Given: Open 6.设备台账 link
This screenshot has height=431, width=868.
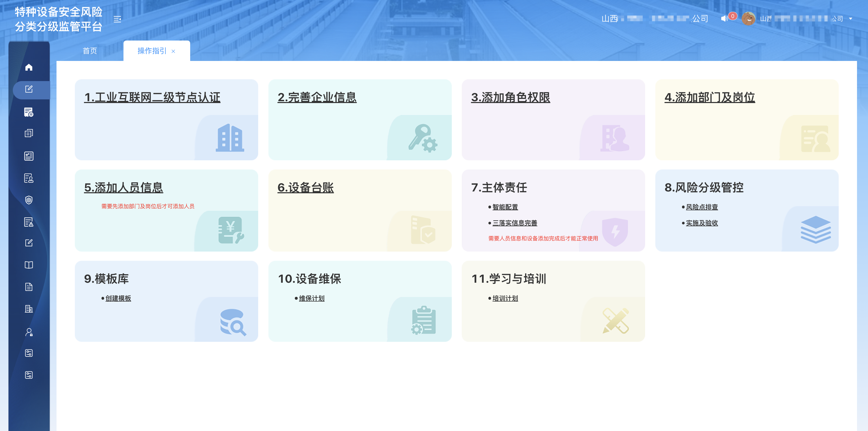Looking at the screenshot, I should (x=306, y=188).
